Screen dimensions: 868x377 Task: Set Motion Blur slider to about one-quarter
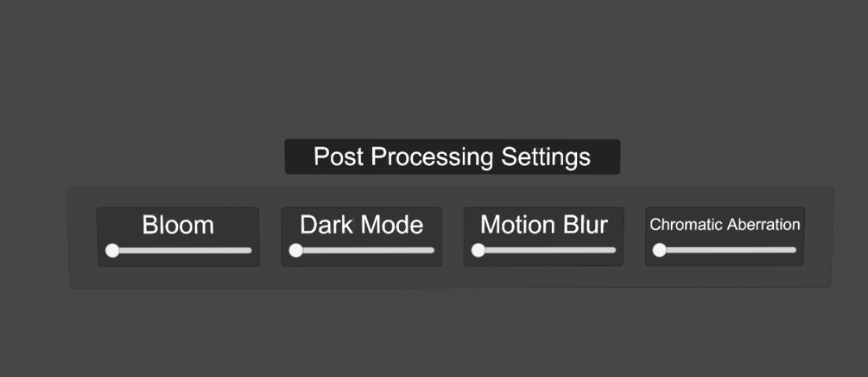pos(512,251)
